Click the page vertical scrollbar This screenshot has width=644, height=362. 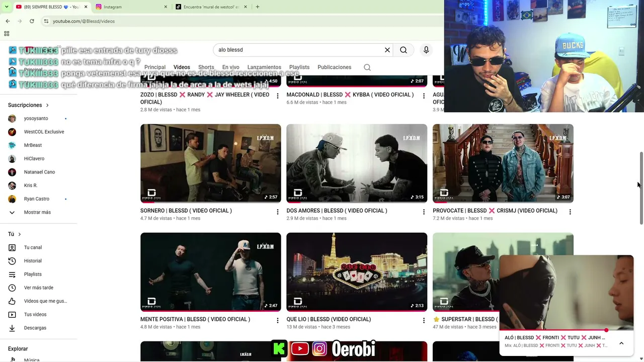[x=641, y=188]
